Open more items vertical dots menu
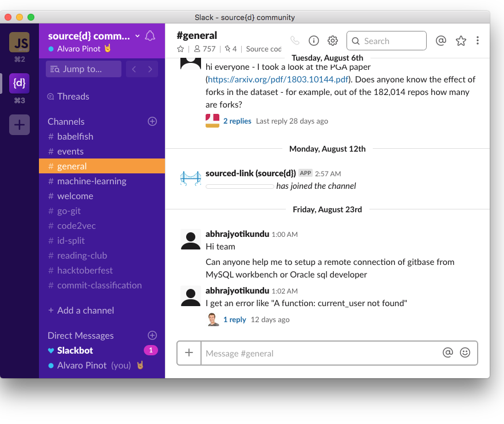The width and height of the screenshot is (504, 424). point(478,41)
